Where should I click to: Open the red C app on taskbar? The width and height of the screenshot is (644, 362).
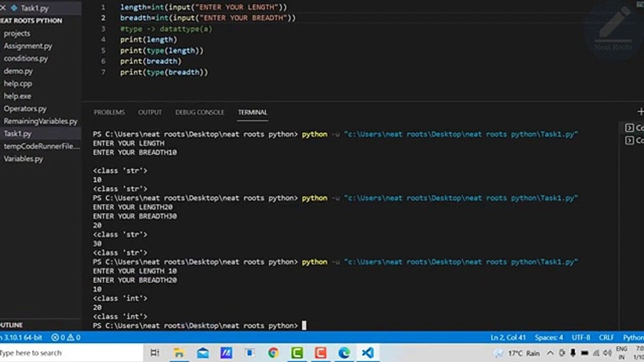point(320,353)
